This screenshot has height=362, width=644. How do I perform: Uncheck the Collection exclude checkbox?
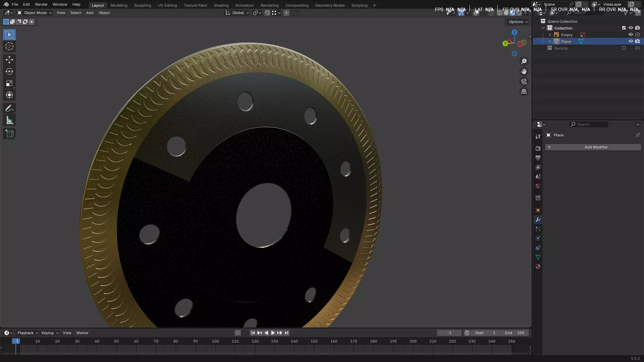point(624,28)
